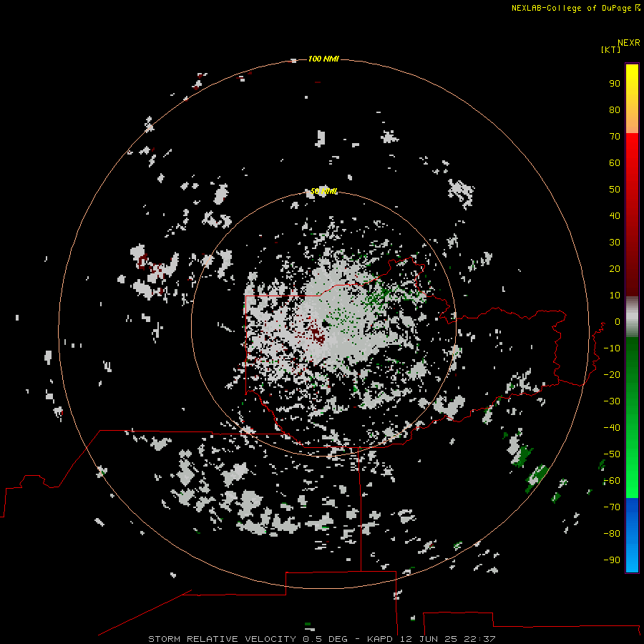Click the -50 value on the velocity scale

click(612, 454)
